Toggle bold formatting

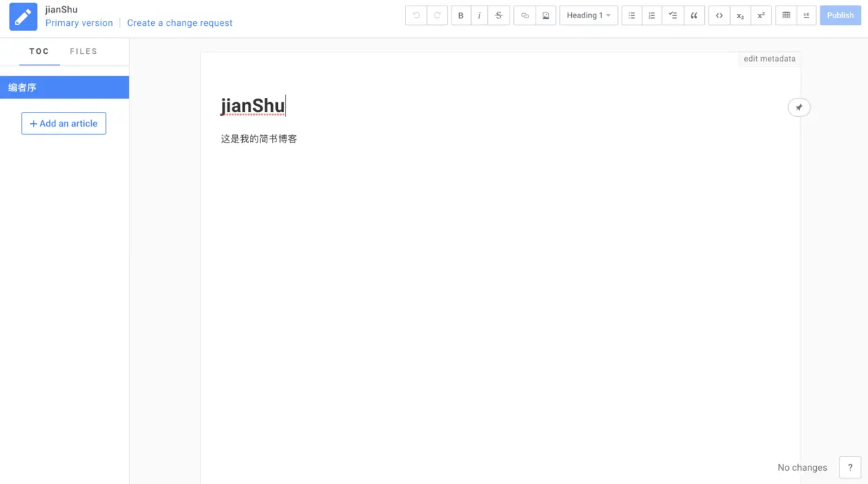(x=461, y=15)
